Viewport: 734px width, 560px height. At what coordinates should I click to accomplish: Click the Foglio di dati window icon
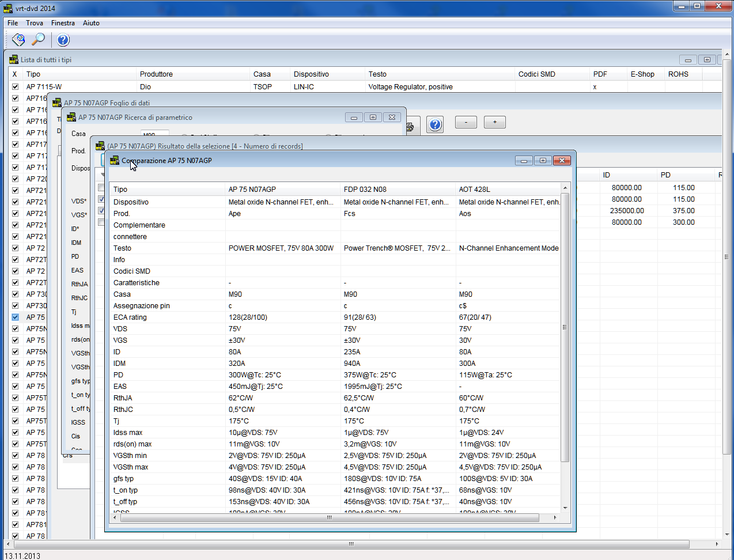[57, 103]
